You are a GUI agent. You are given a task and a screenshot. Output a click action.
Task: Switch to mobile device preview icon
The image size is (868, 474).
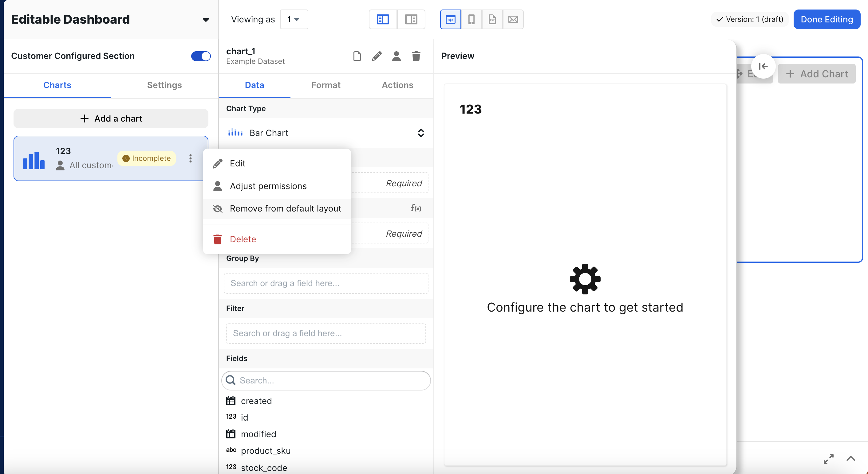(x=471, y=20)
